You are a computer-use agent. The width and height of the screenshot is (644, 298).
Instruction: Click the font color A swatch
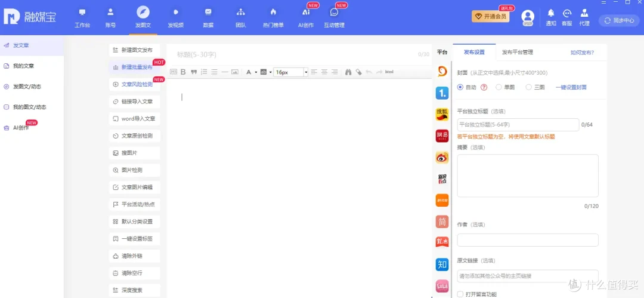249,72
